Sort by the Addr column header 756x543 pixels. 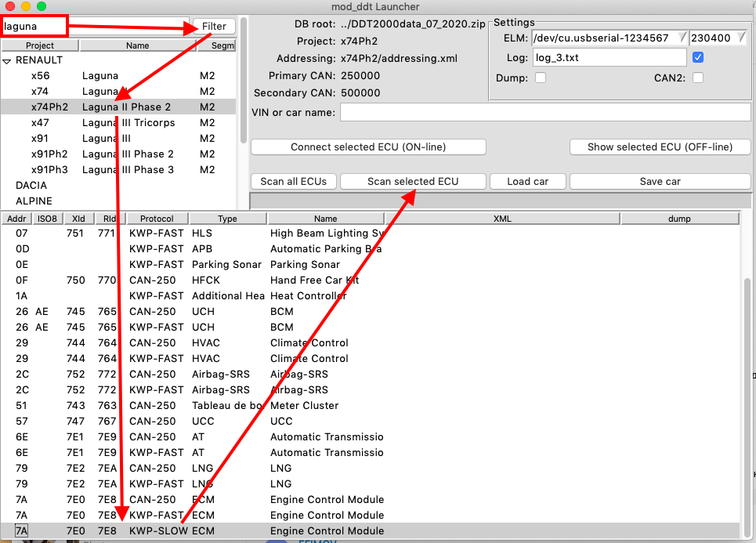tap(16, 219)
